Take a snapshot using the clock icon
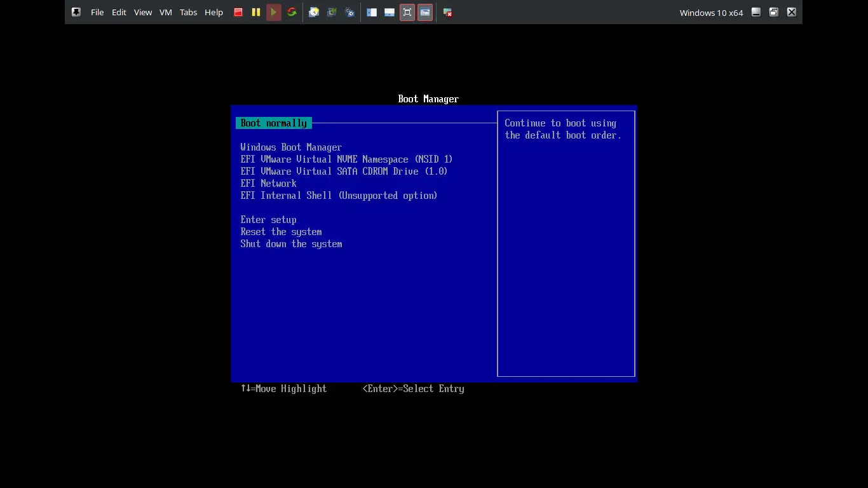The image size is (868, 488). coord(314,12)
